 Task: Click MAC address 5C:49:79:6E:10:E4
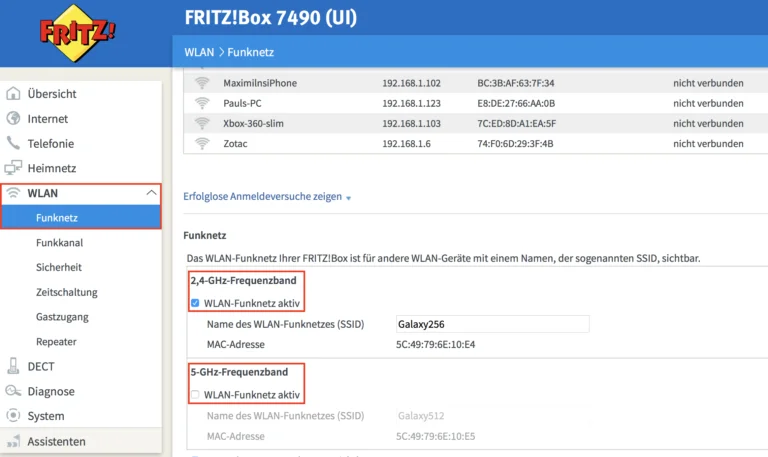pyautogui.click(x=435, y=344)
